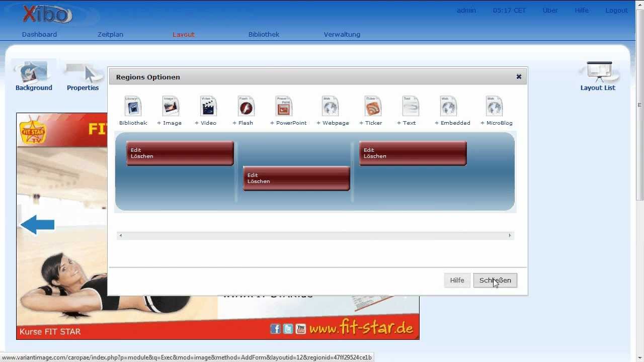Screen dimensions: 644x362
Task: Open Facebook icon in layout preview
Action: tap(275, 329)
